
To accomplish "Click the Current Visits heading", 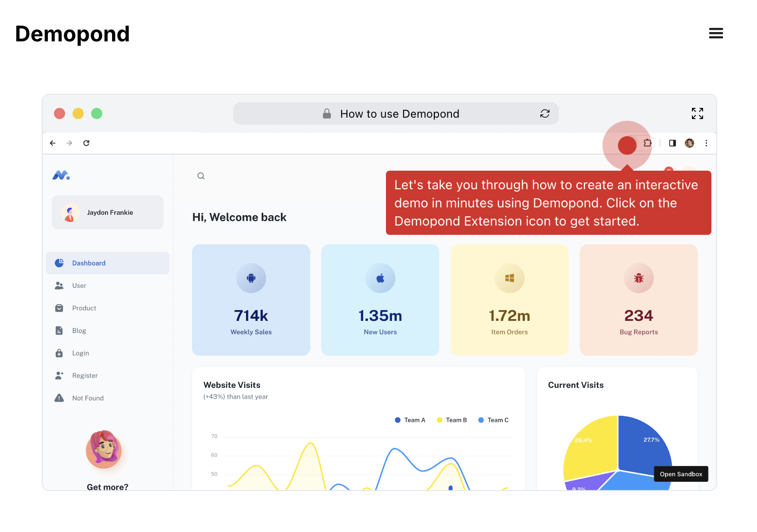I will point(576,385).
